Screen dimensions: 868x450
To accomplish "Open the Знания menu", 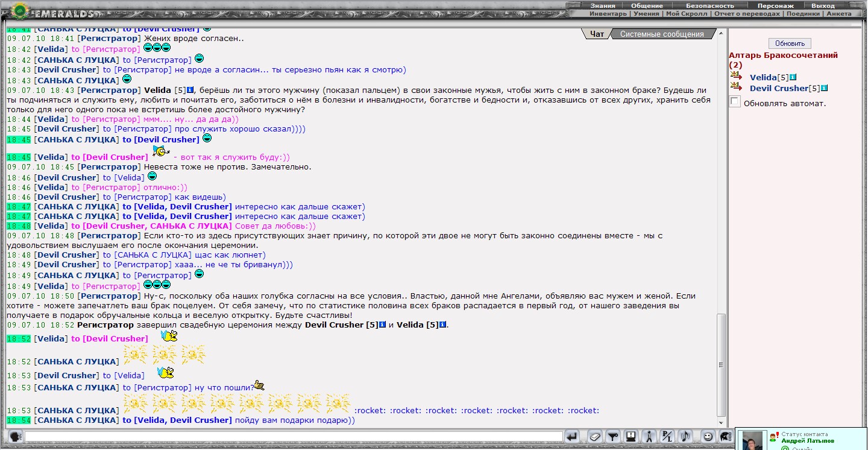I will point(603,5).
